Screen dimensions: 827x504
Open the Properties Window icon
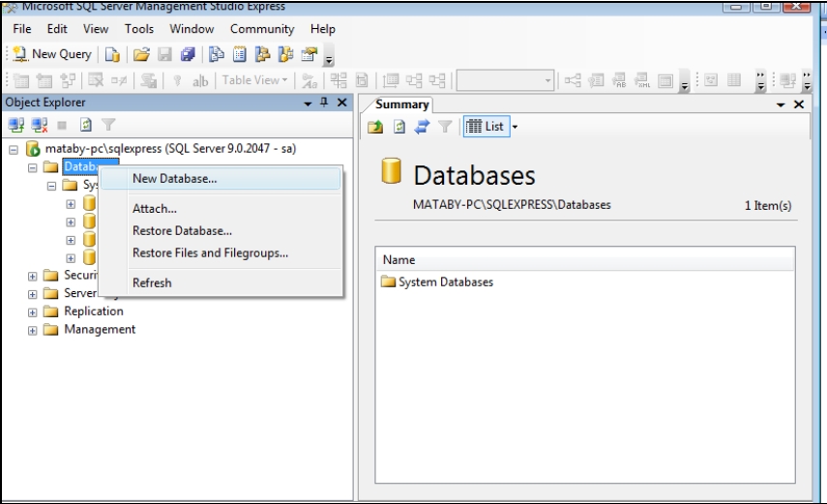(x=310, y=54)
